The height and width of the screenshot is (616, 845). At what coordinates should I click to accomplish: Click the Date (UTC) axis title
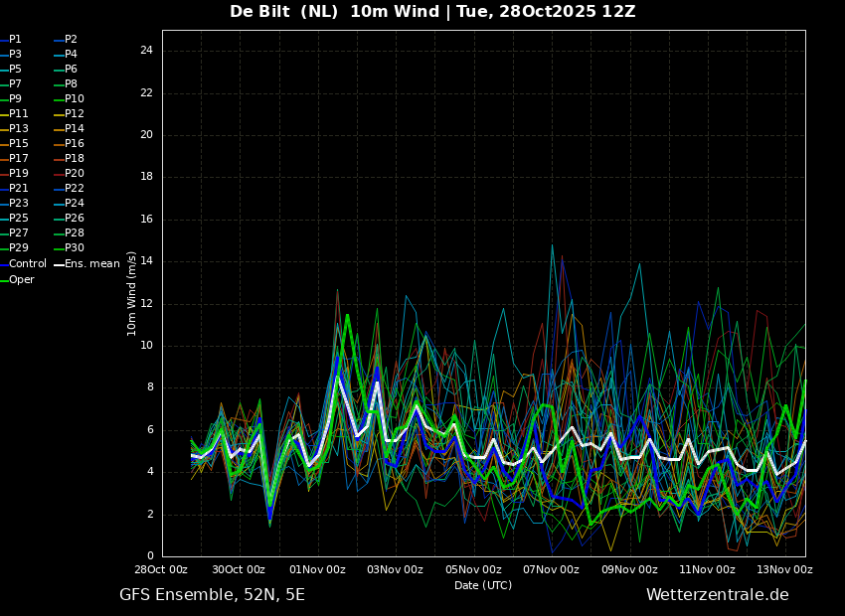(483, 585)
